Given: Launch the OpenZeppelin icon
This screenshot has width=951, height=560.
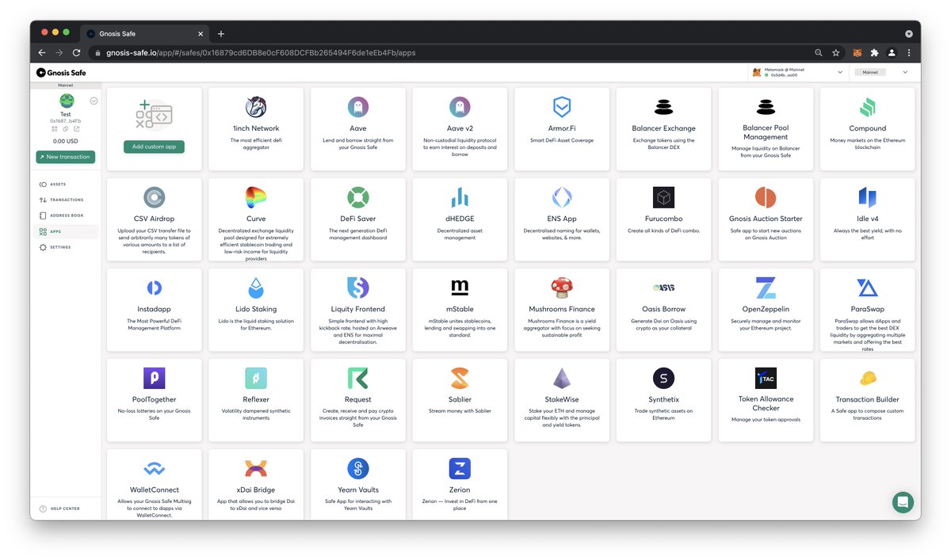Looking at the screenshot, I should [x=766, y=288].
